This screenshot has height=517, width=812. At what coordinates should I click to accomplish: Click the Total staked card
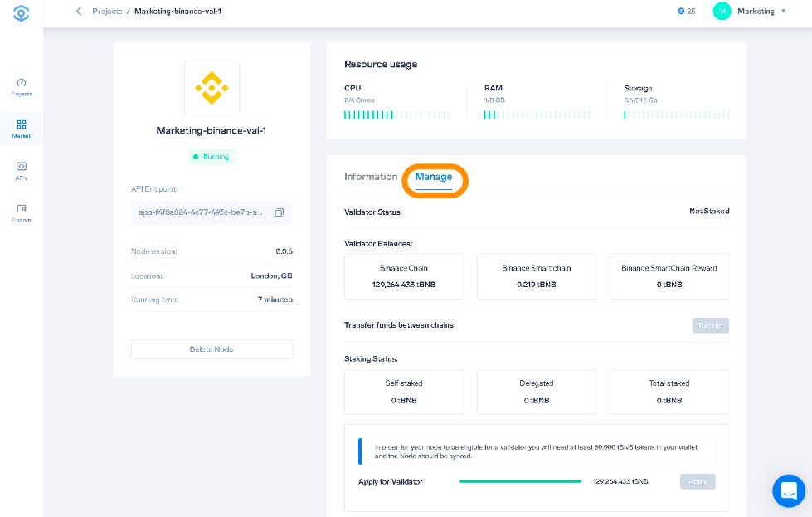pos(669,392)
